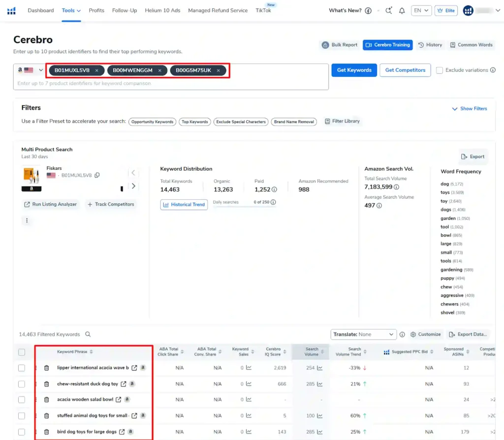Open Cerebro Training
The image size is (504, 440).
coord(388,45)
